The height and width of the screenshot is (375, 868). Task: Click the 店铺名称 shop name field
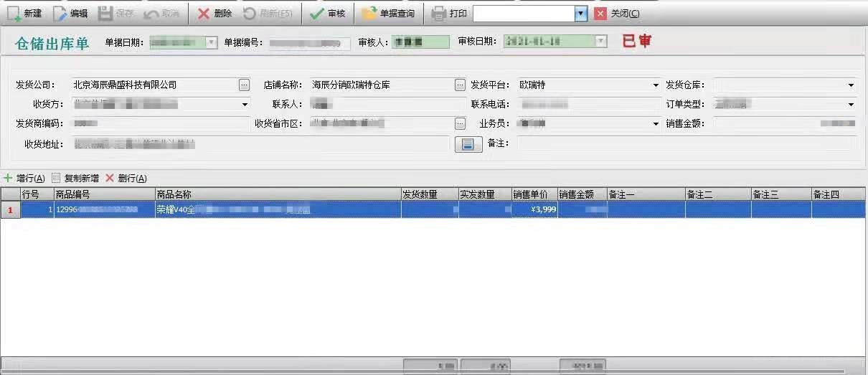(x=382, y=85)
